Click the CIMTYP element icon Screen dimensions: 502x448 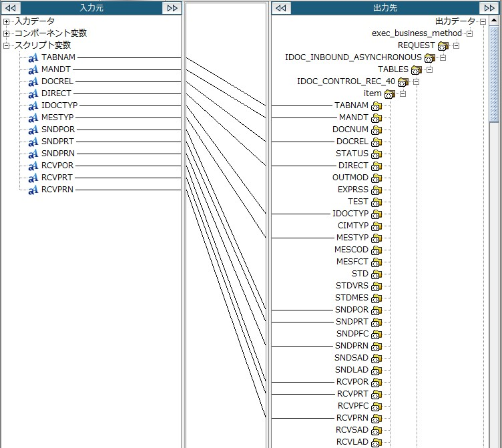tap(376, 226)
